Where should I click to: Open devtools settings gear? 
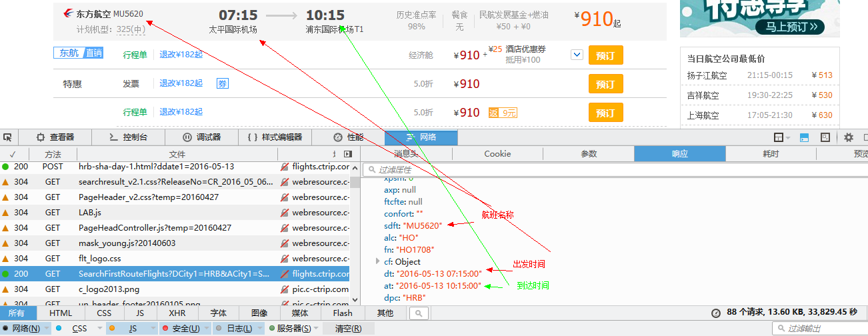[849, 137]
